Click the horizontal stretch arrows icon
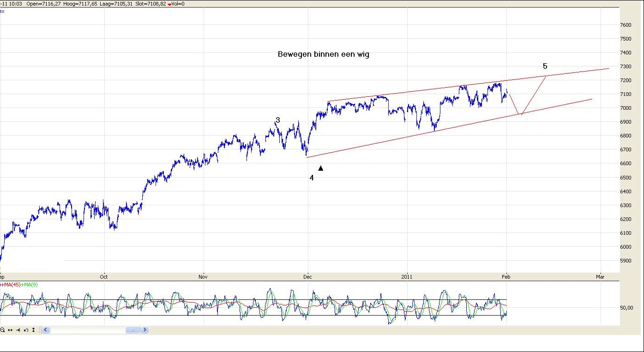 tap(10, 330)
